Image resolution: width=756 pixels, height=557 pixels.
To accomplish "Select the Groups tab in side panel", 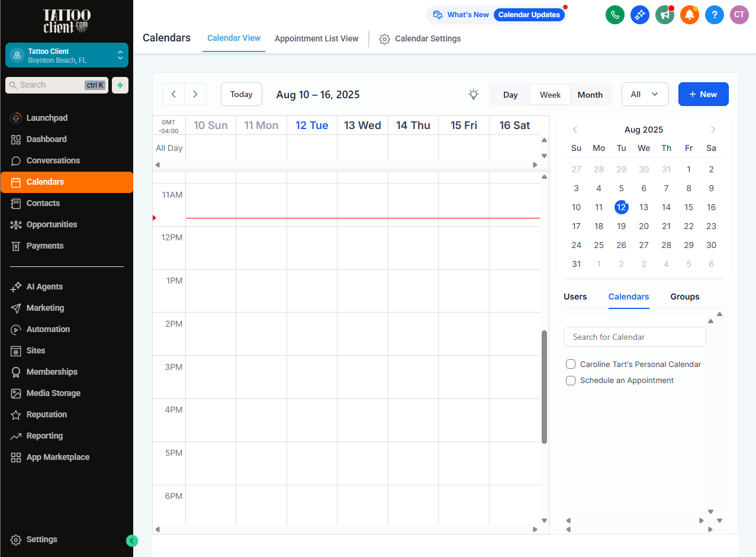I will coord(684,297).
